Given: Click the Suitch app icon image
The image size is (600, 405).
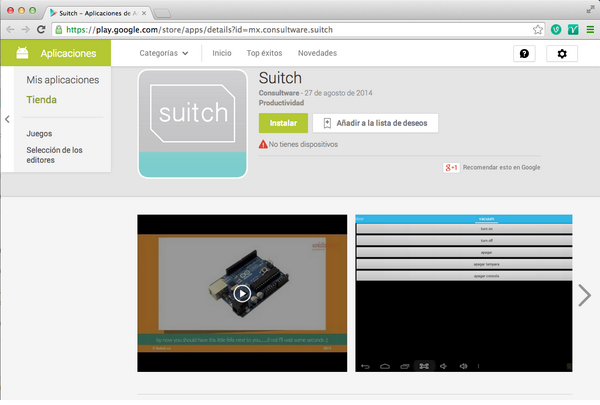Looking at the screenshot, I should (x=192, y=124).
